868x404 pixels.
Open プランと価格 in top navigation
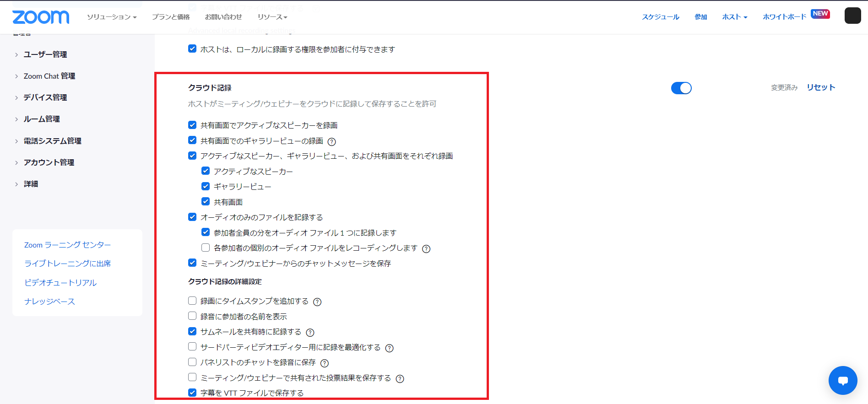(x=171, y=17)
